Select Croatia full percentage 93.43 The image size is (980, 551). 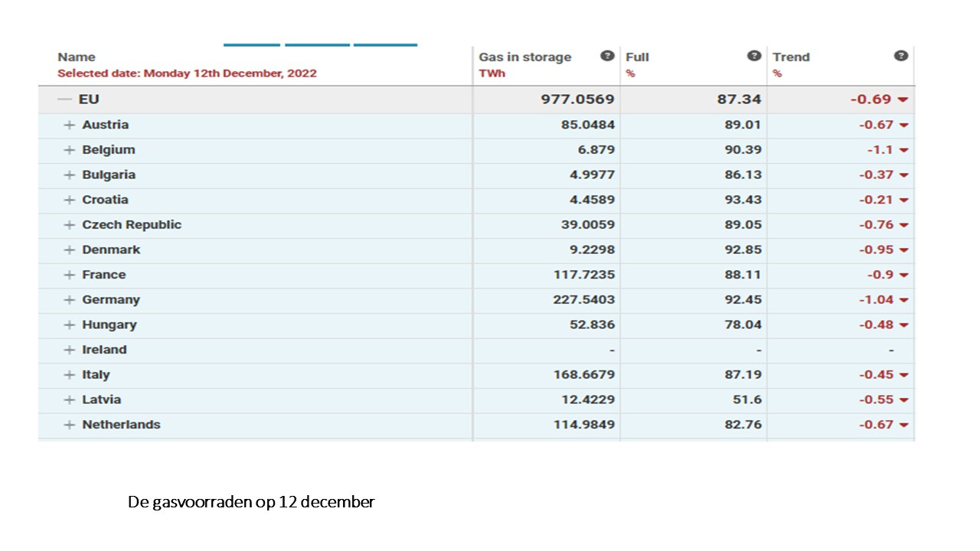pos(743,200)
